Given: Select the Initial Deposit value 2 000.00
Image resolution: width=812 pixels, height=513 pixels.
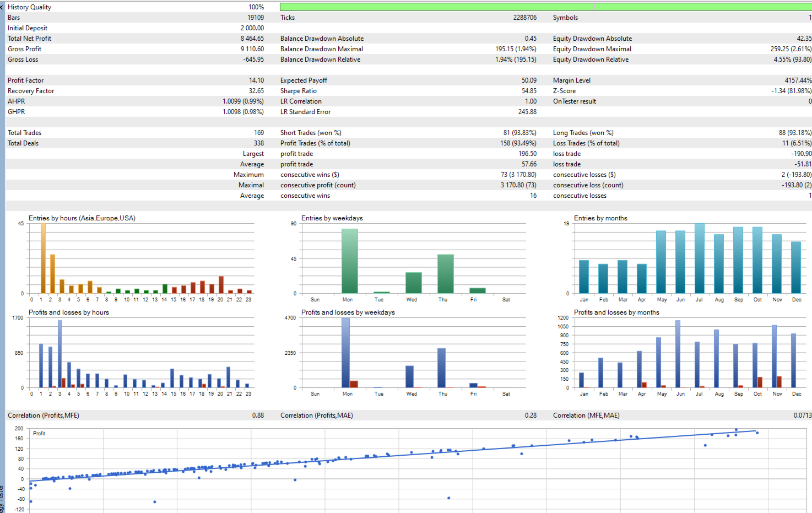Looking at the screenshot, I should [252, 28].
